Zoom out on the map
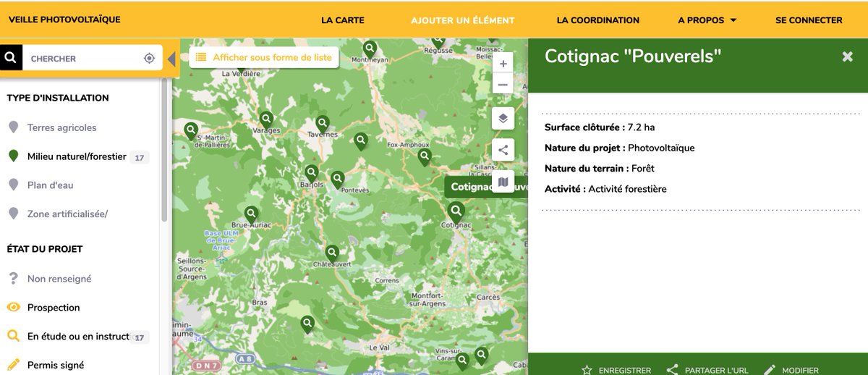868x375 pixels. 503,85
